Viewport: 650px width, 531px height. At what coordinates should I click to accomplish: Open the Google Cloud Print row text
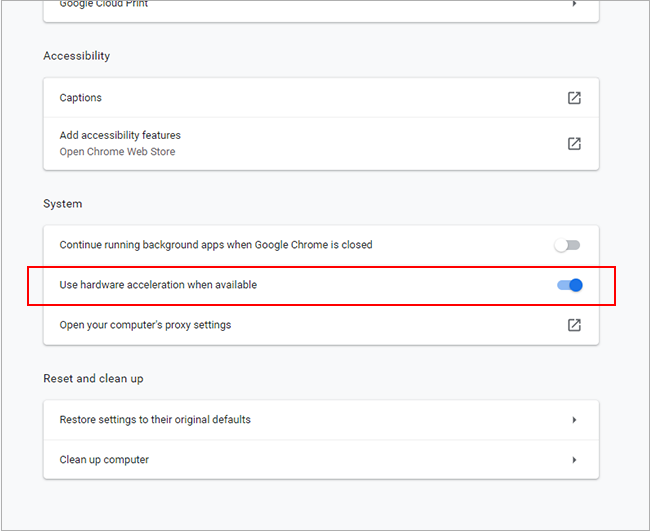click(x=105, y=5)
